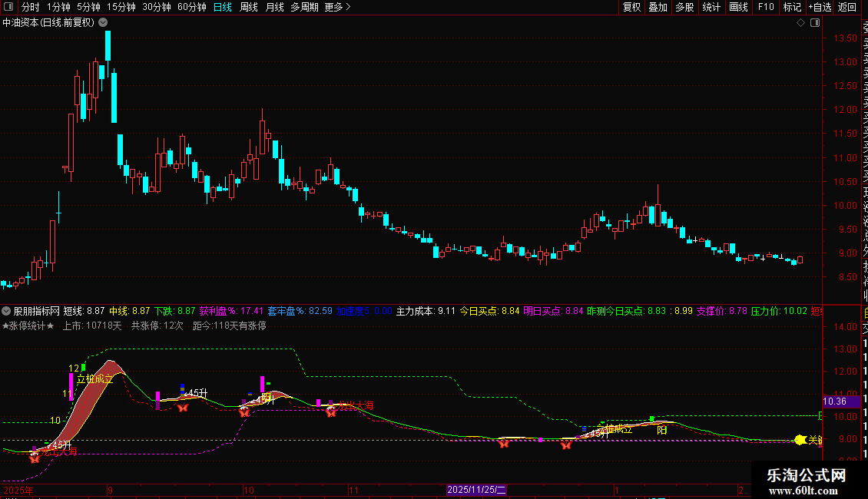The width and height of the screenshot is (868, 499).
Task: Select the 15分钟 timeframe
Action: coord(121,7)
